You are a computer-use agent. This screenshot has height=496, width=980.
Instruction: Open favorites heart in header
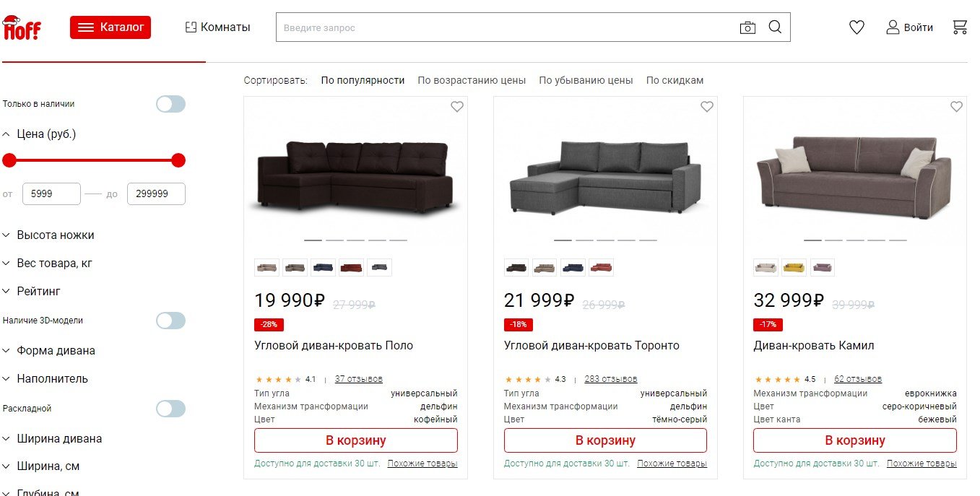tap(857, 27)
